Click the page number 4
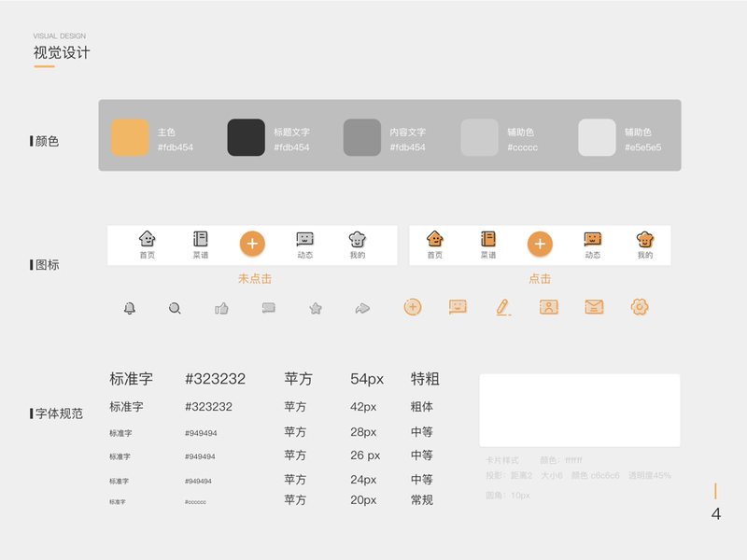The width and height of the screenshot is (747, 560). tap(715, 514)
